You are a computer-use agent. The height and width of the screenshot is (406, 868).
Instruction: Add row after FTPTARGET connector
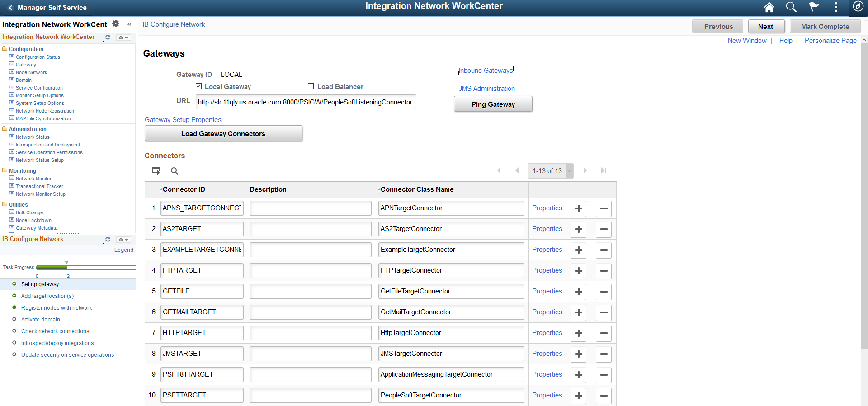[578, 271]
